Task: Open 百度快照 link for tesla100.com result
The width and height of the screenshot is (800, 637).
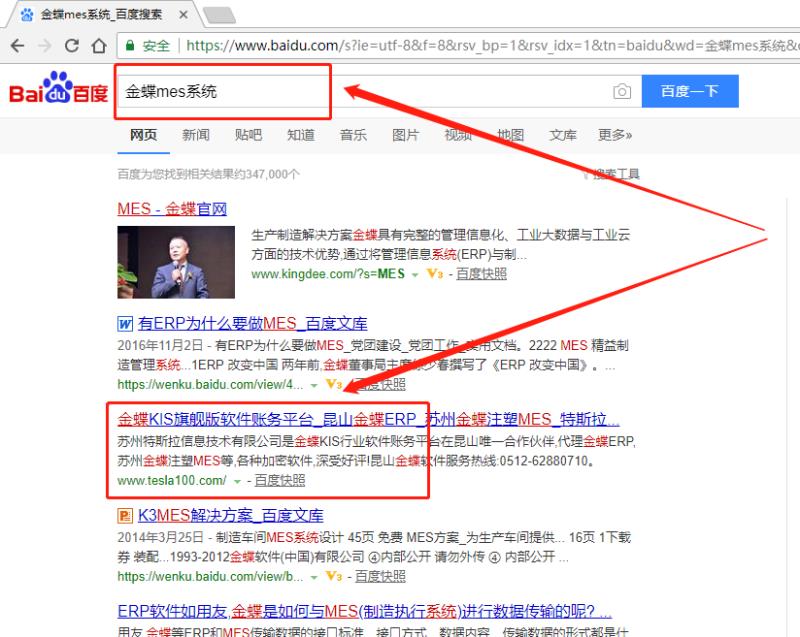Action: pyautogui.click(x=280, y=480)
